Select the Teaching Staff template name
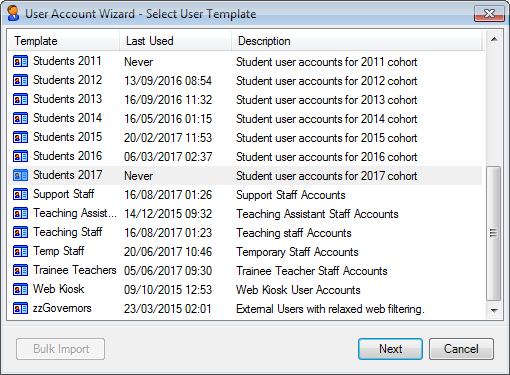Screen dimensions: 510x375 coord(67,232)
